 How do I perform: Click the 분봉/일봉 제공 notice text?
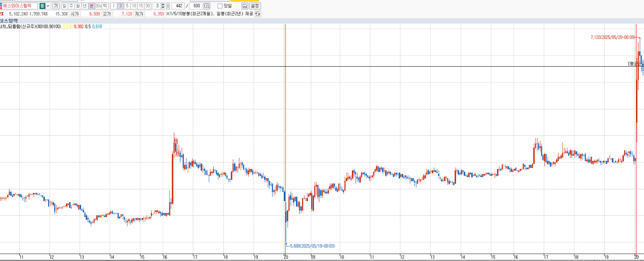[x=210, y=14]
